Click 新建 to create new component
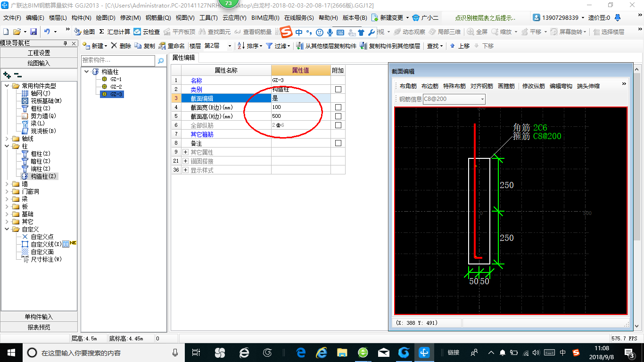 95,46
